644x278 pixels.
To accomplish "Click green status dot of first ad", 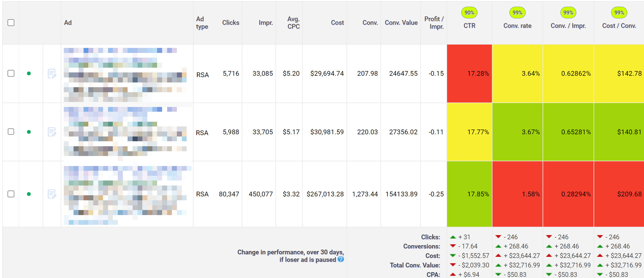I will click(29, 74).
